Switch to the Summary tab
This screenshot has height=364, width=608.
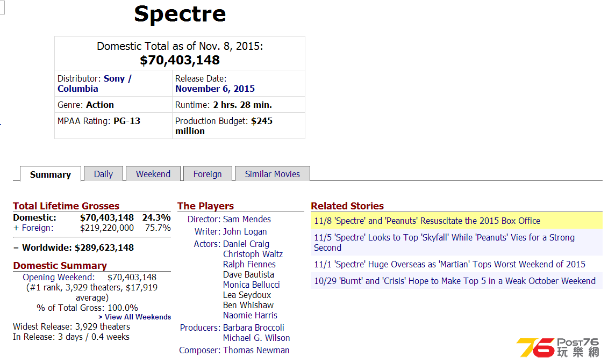pos(51,174)
